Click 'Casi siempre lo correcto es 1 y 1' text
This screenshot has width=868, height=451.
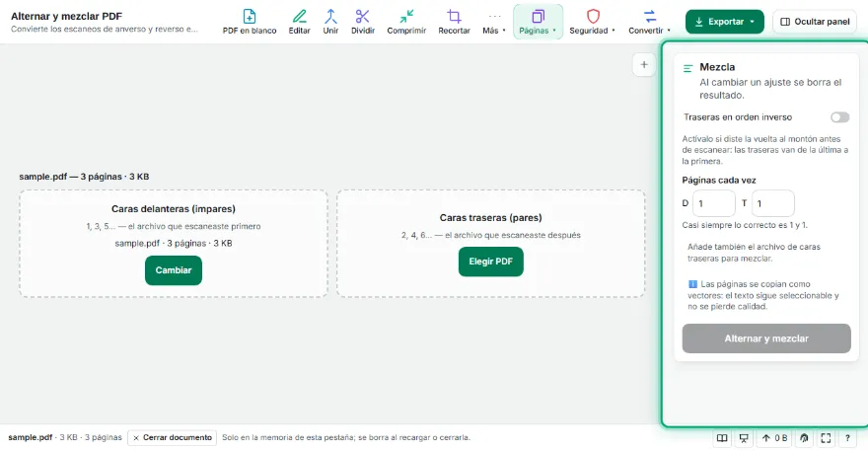(x=745, y=225)
